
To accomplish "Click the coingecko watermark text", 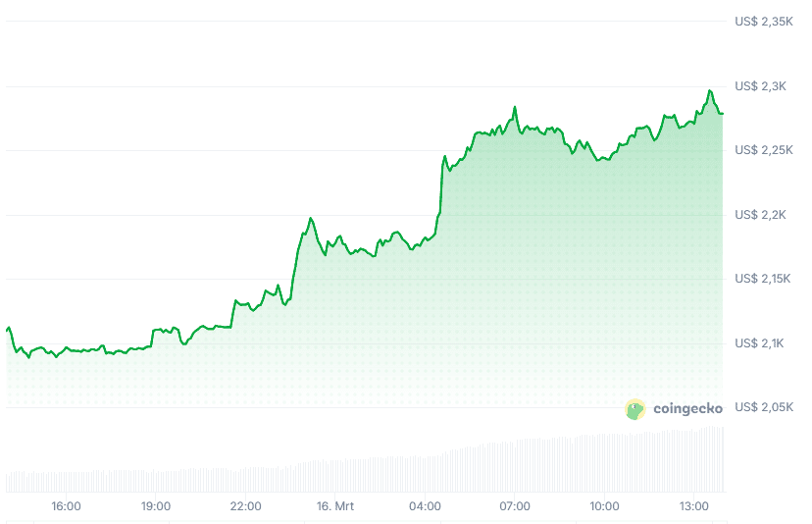I will click(687, 409).
